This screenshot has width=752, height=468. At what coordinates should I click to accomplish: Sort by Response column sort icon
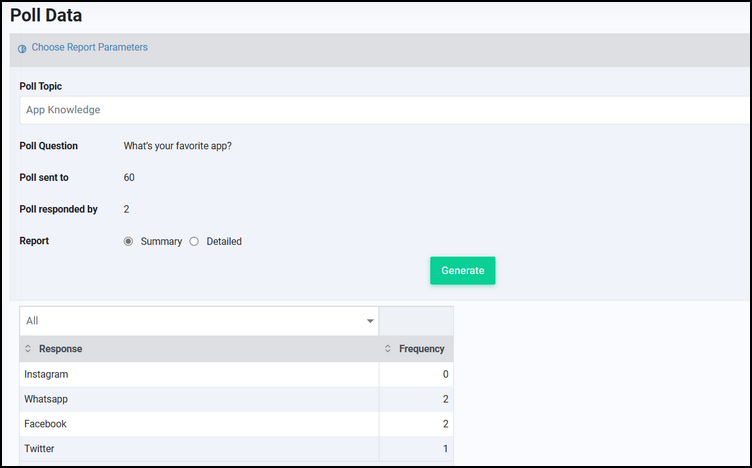(28, 349)
